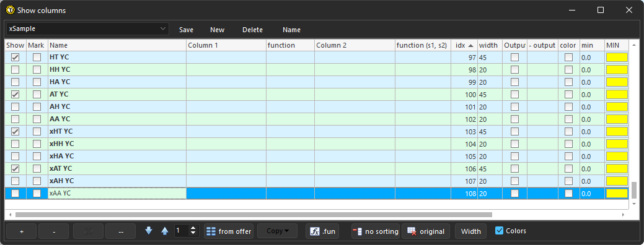Click the horizontal scrollbar right arrow

click(x=623, y=214)
